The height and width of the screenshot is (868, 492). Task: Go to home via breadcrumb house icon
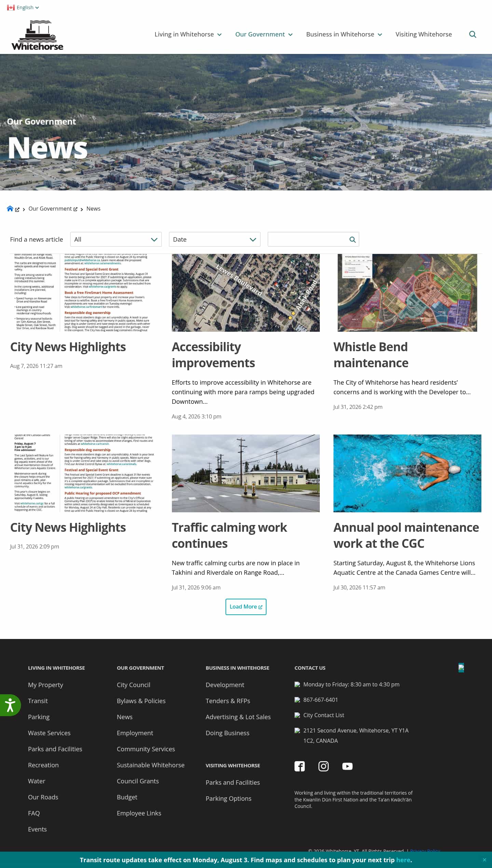(x=10, y=209)
